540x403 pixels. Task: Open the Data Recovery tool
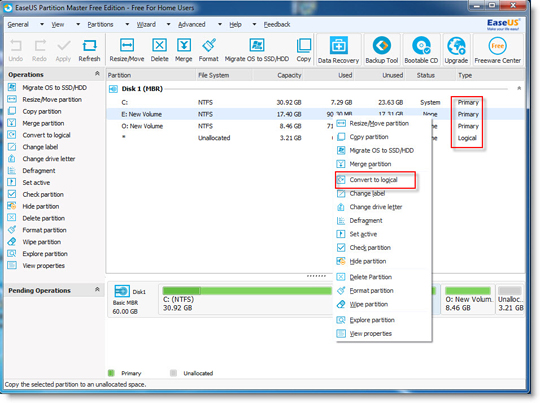[338, 50]
